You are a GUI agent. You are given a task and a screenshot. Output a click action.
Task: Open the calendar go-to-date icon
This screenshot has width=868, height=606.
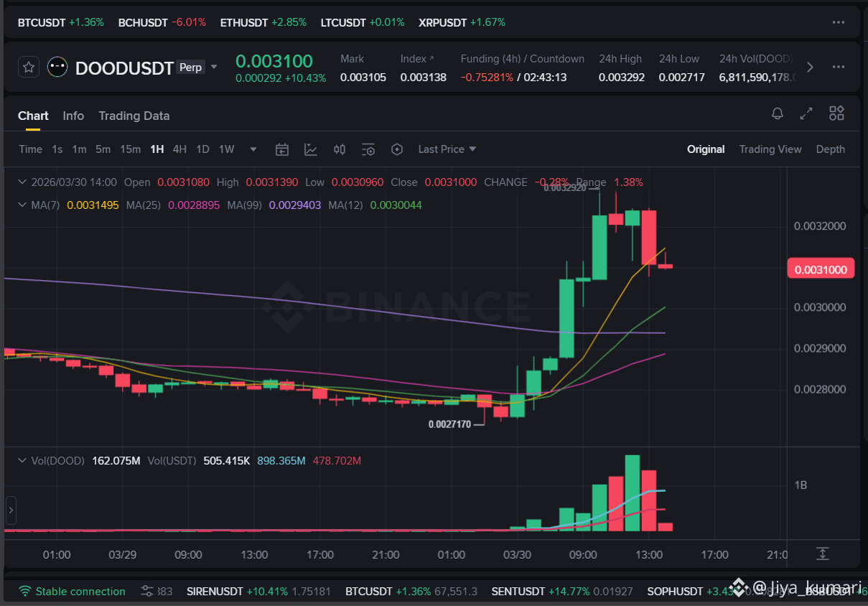[x=282, y=149]
